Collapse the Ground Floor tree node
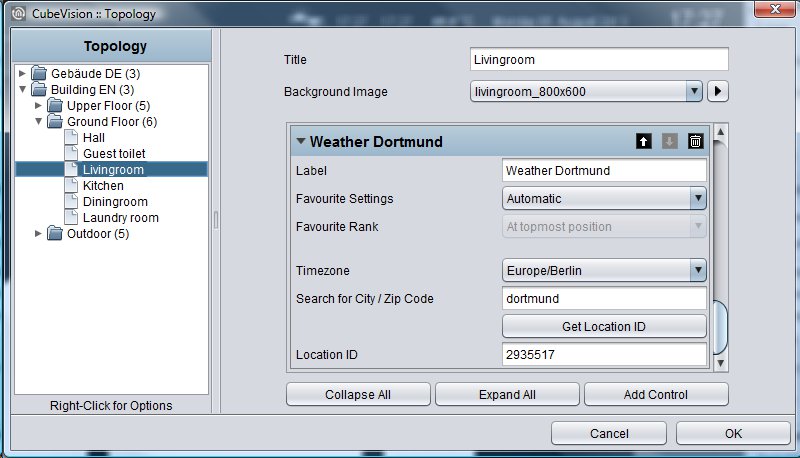 click(x=38, y=121)
